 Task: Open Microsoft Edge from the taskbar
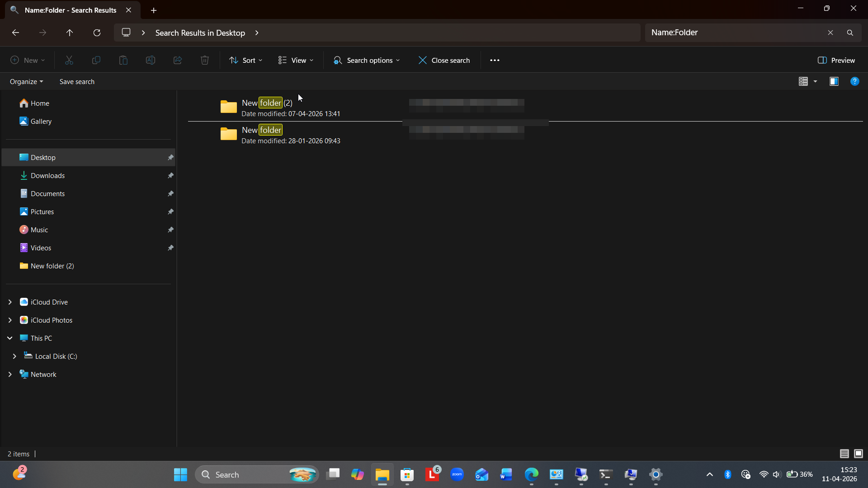531,474
